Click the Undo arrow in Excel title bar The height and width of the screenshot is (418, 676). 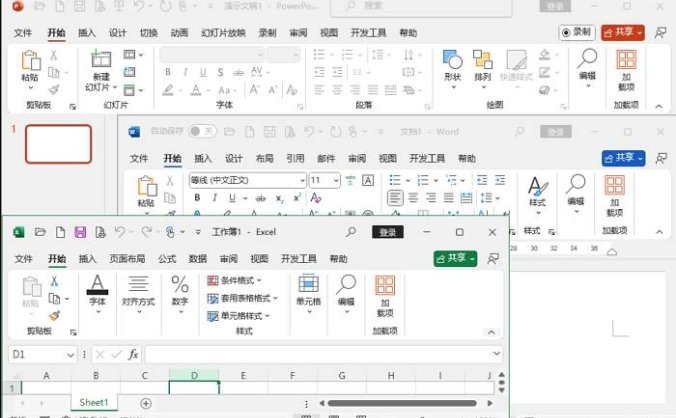coord(120,232)
